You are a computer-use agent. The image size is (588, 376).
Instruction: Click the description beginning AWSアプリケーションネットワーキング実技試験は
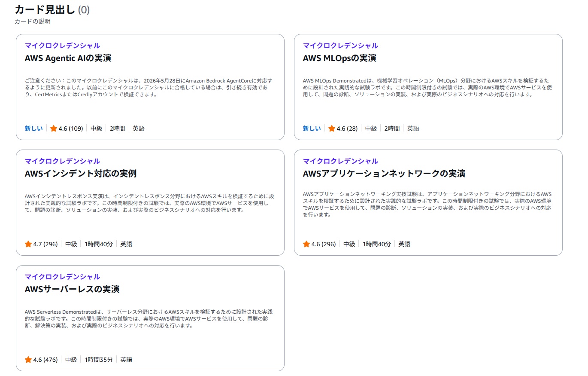pos(427,205)
